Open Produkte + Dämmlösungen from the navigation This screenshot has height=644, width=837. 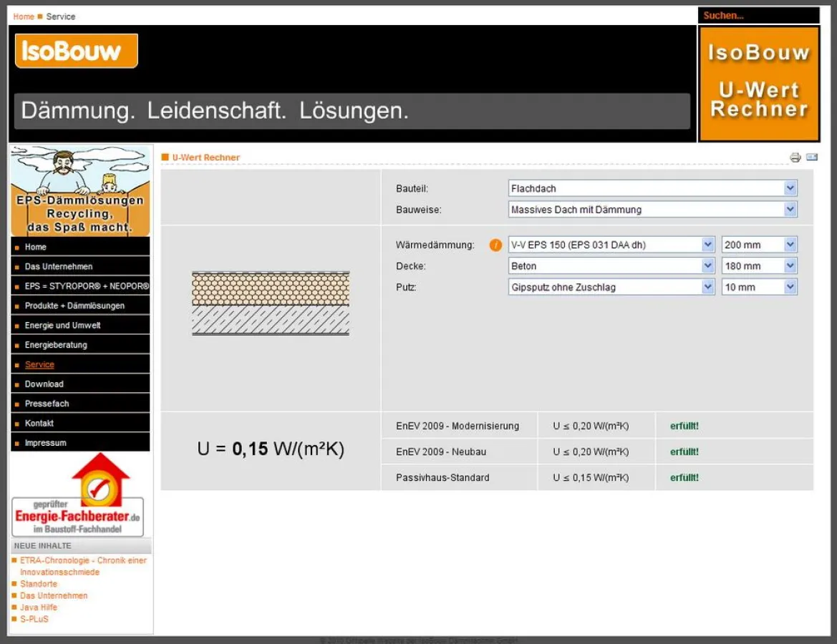click(67, 306)
